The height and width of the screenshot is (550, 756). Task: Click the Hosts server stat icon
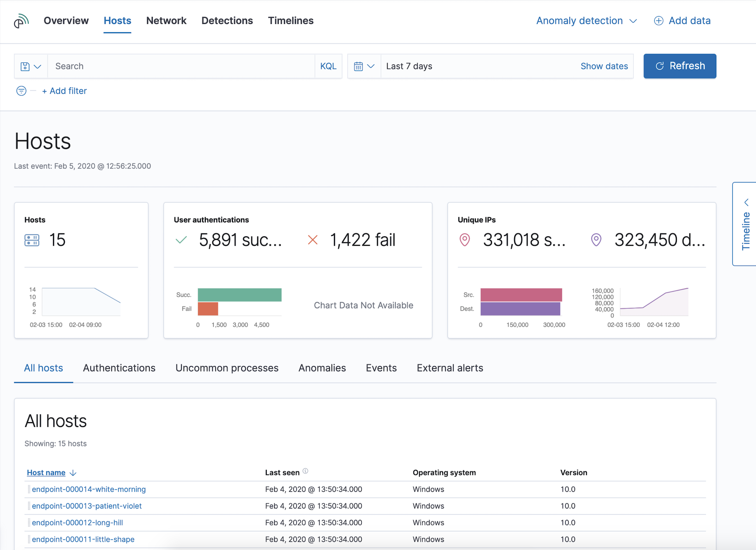pos(32,240)
